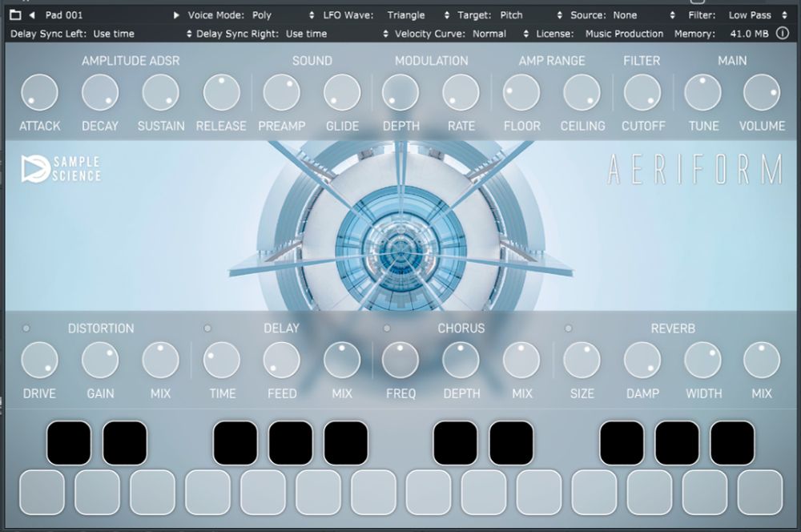The height and width of the screenshot is (532, 801).
Task: Play the upper-octave C# black key
Action: tap(456, 443)
